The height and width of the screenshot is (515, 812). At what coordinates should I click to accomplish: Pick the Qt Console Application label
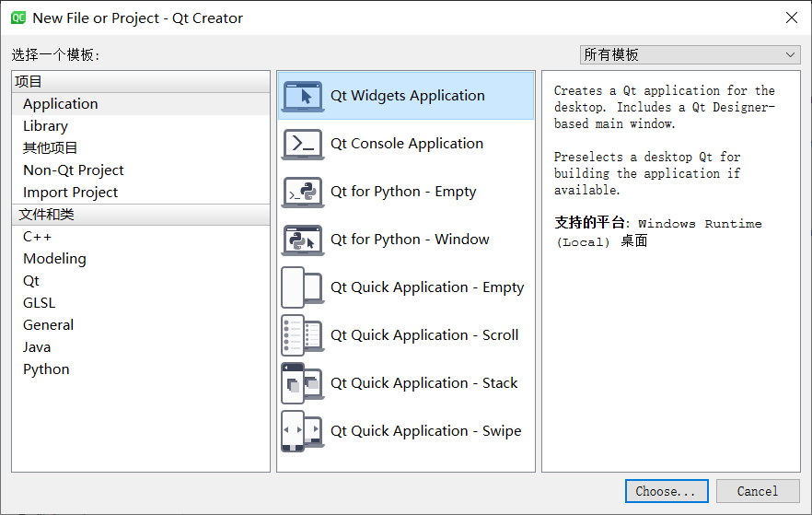tap(407, 144)
